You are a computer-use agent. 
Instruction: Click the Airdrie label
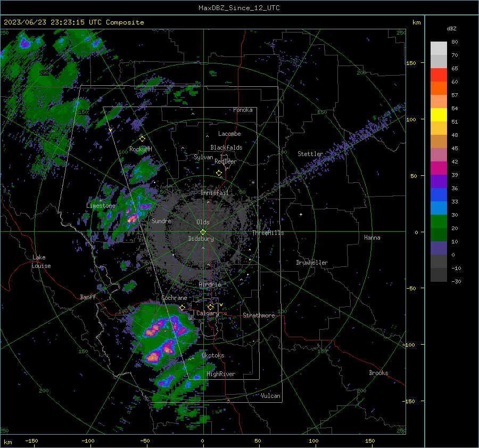coord(210,284)
